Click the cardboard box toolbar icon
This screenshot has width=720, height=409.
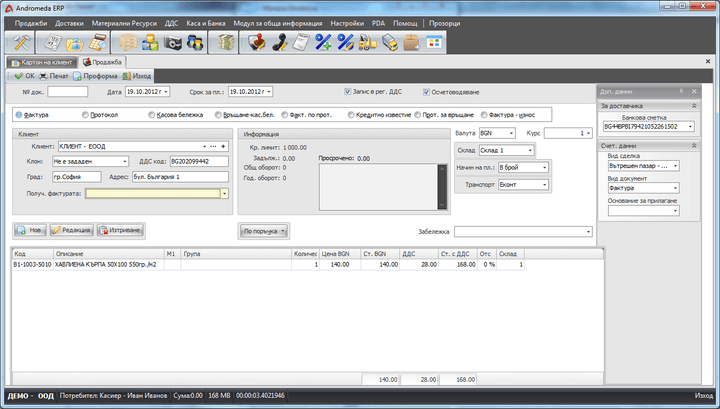pyautogui.click(x=411, y=43)
